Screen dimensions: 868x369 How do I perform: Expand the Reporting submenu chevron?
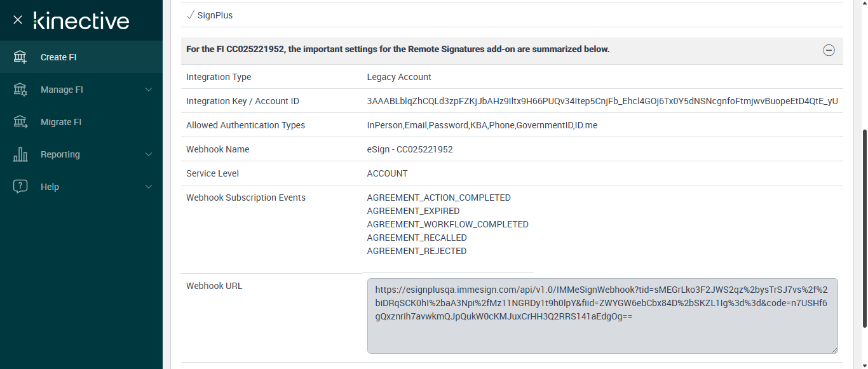tap(149, 154)
